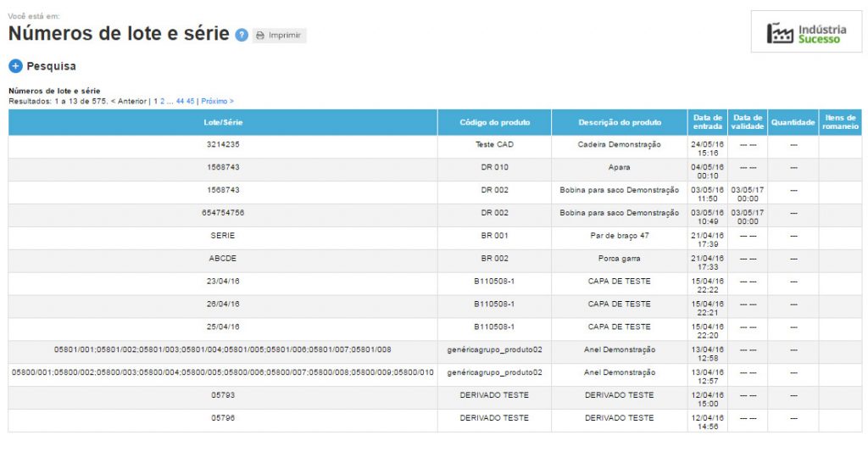Click the Código do produto column header
Screen dimensions: 868x452
click(494, 123)
